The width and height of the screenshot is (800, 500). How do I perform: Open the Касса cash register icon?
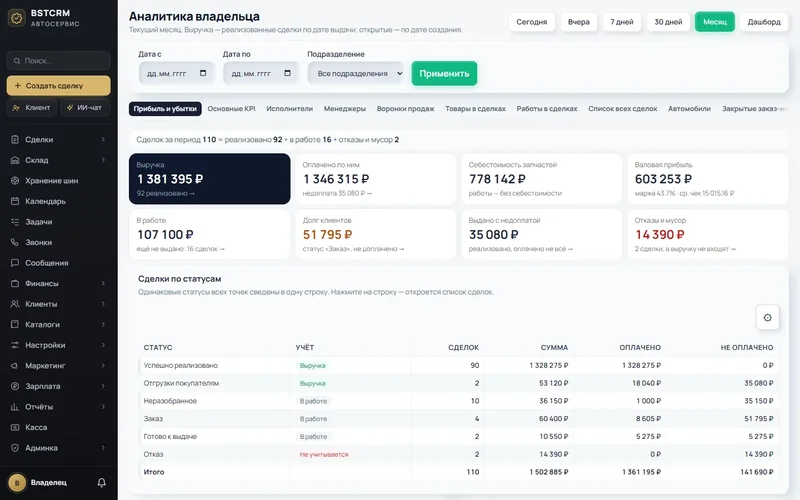pyautogui.click(x=15, y=427)
